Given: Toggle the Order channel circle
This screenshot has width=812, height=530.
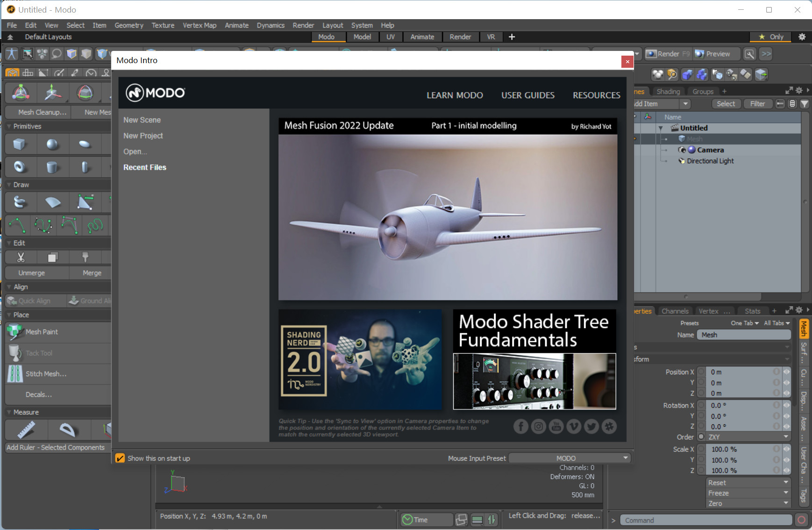Looking at the screenshot, I should point(701,437).
